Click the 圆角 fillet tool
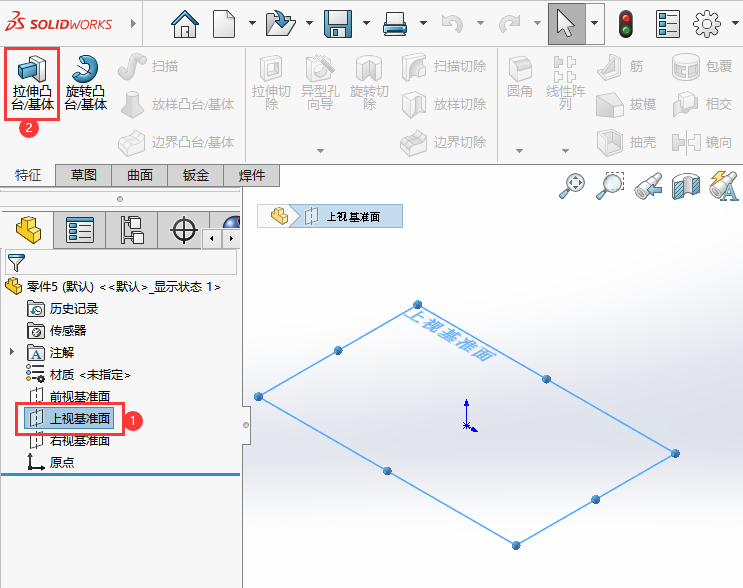 click(520, 76)
